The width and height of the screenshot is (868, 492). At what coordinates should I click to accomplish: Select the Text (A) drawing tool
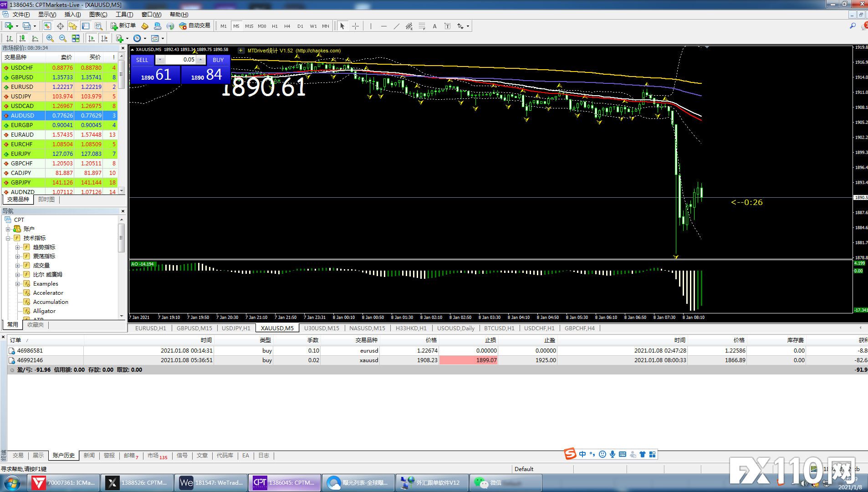434,26
